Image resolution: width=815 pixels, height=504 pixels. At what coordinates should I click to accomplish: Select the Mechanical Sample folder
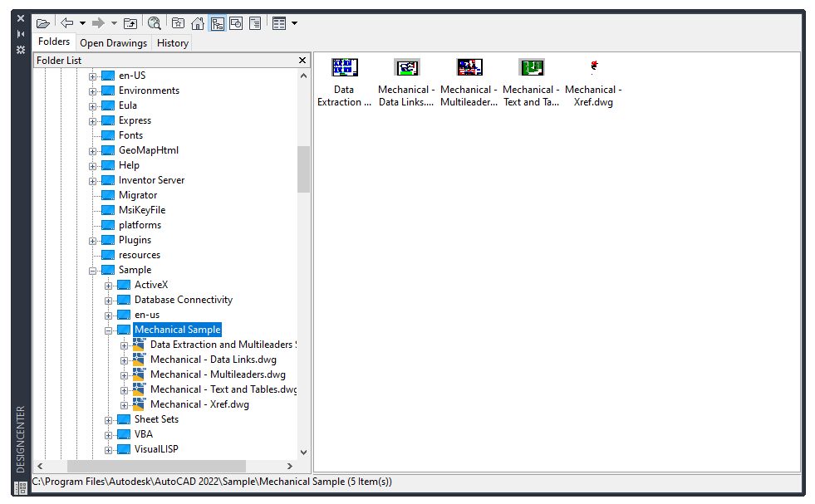coord(177,330)
